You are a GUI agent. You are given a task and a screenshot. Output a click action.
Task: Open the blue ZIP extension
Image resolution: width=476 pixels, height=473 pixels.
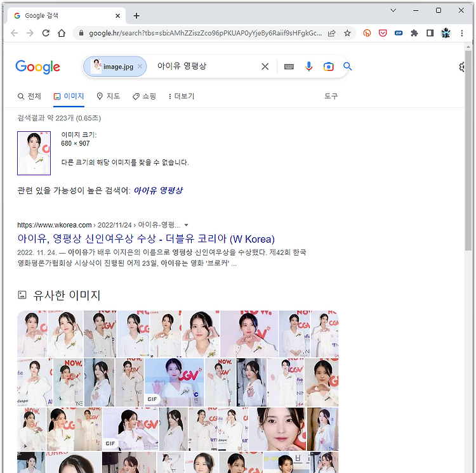(399, 33)
